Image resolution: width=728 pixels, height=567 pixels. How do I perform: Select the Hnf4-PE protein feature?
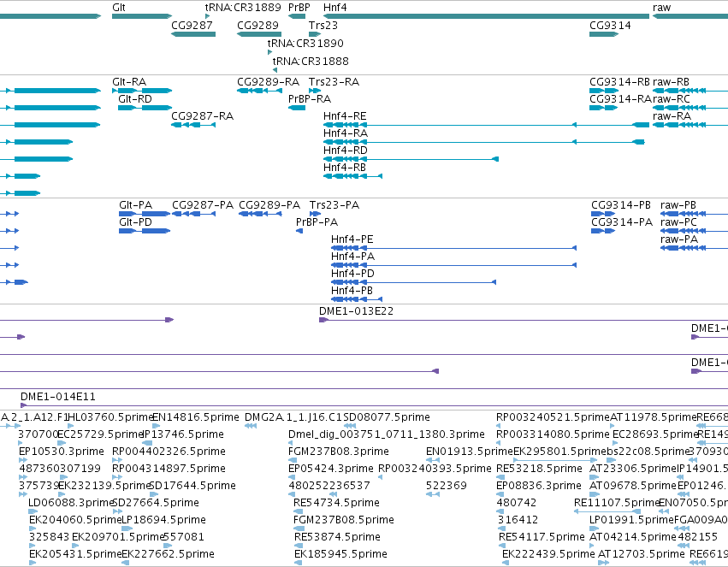pos(453,248)
